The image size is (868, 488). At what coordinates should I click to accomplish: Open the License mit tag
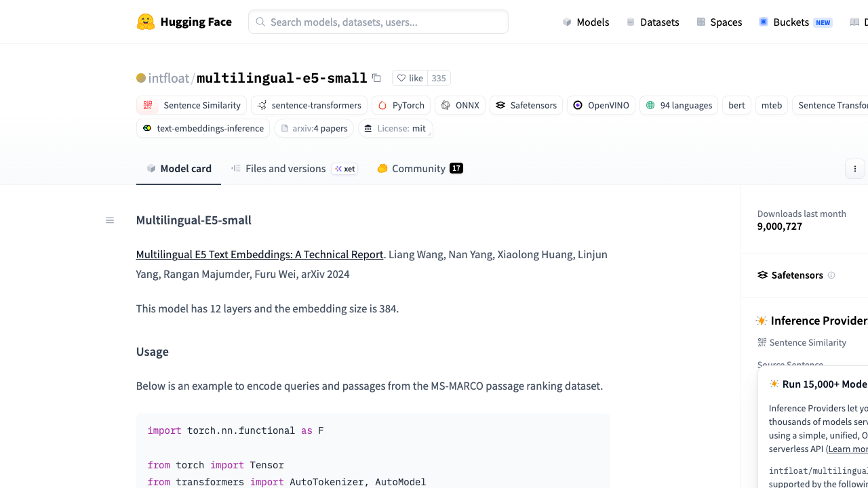pyautogui.click(x=395, y=128)
